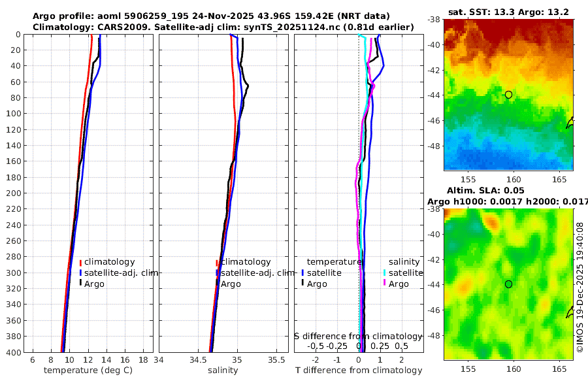Click the IMOS copyright timestamp text
Screen dimensions: 588x379
580,287
